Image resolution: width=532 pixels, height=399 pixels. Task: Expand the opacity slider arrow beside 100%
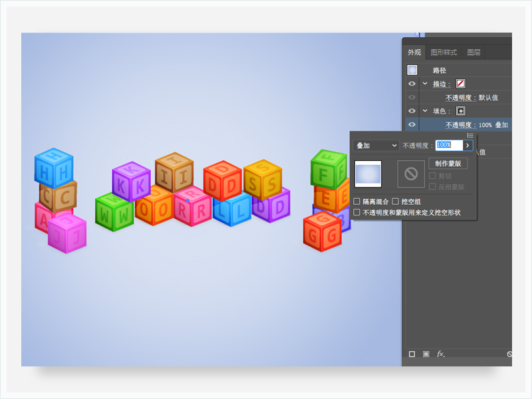point(467,146)
